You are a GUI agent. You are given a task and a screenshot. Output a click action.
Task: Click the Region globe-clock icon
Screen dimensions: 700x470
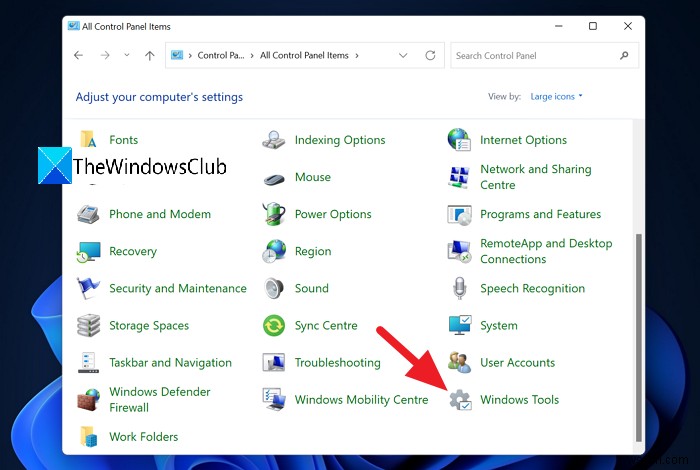274,251
